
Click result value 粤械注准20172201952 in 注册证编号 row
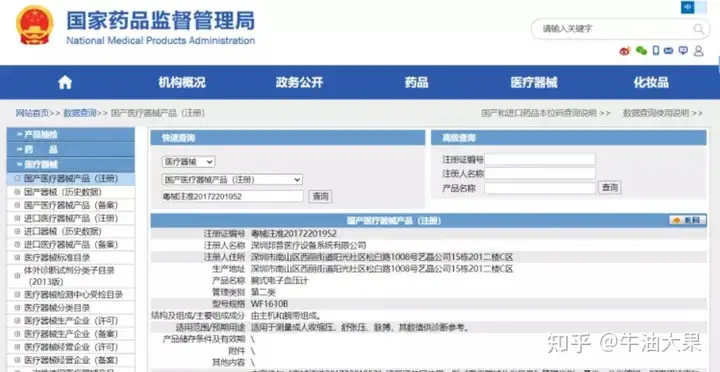coord(294,234)
